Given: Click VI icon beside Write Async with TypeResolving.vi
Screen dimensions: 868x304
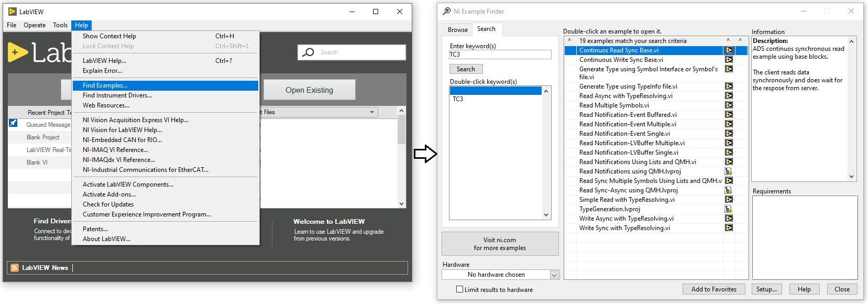Looking at the screenshot, I should [x=729, y=219].
